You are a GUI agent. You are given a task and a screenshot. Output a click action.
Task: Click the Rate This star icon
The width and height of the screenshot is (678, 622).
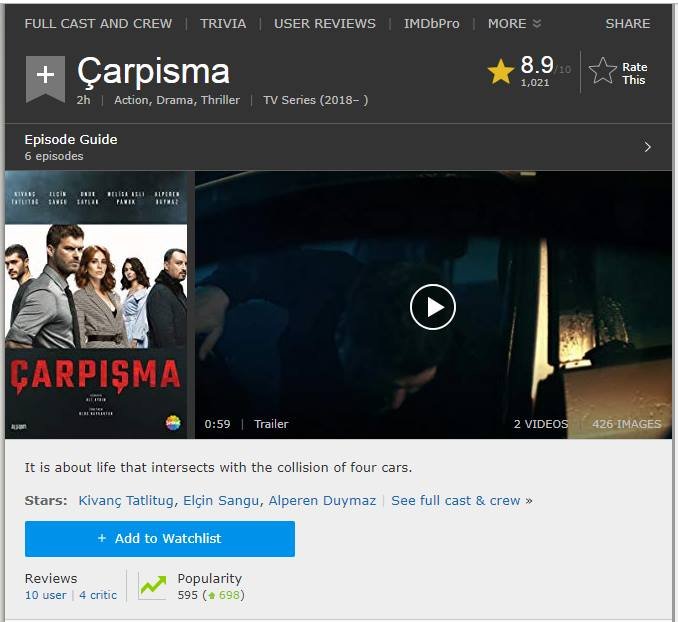point(602,71)
